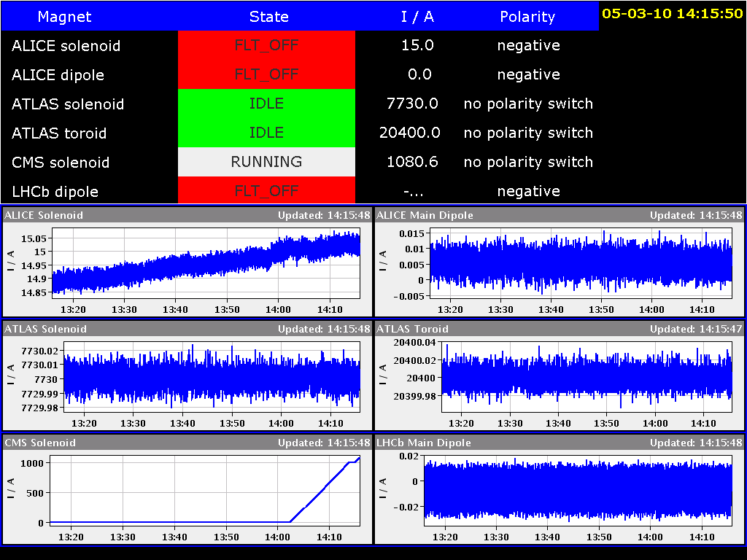This screenshot has width=747, height=560.
Task: Click the ATLAS Solenoid chart title
Action: click(x=46, y=329)
